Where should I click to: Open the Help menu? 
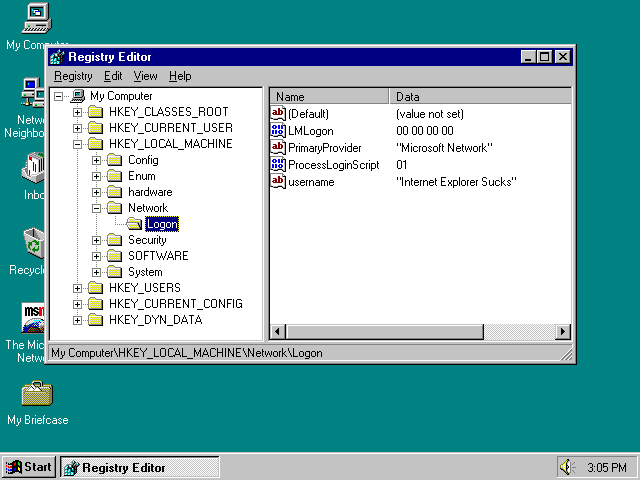pyautogui.click(x=180, y=76)
